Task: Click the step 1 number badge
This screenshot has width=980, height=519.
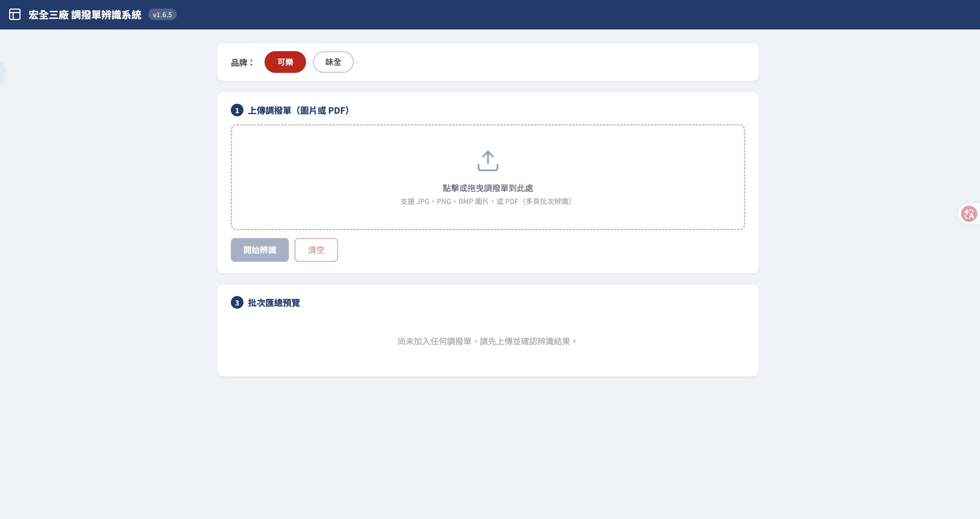Action: click(237, 110)
